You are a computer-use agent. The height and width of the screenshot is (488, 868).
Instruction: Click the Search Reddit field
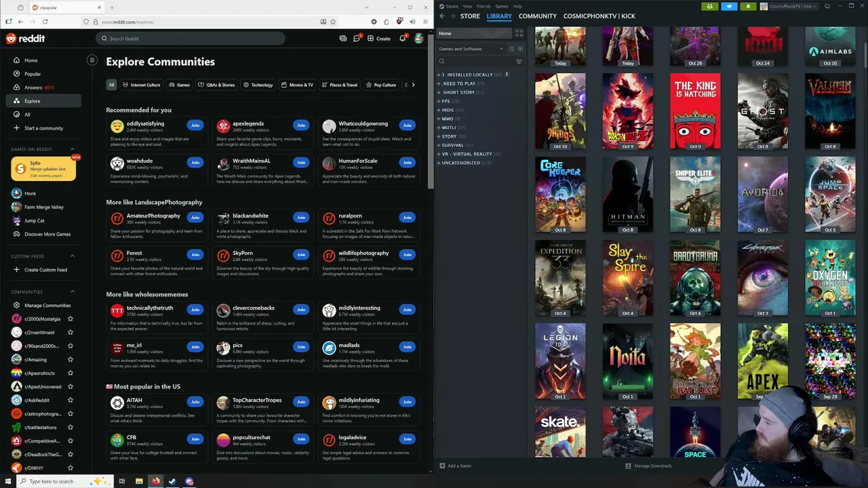pyautogui.click(x=191, y=39)
